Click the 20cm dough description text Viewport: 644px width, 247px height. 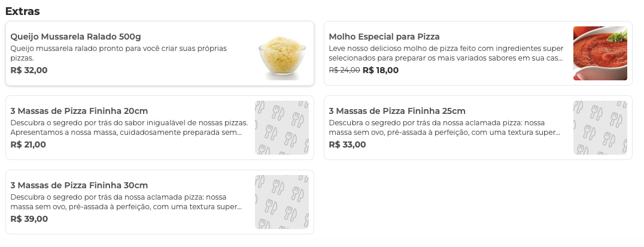tap(129, 127)
